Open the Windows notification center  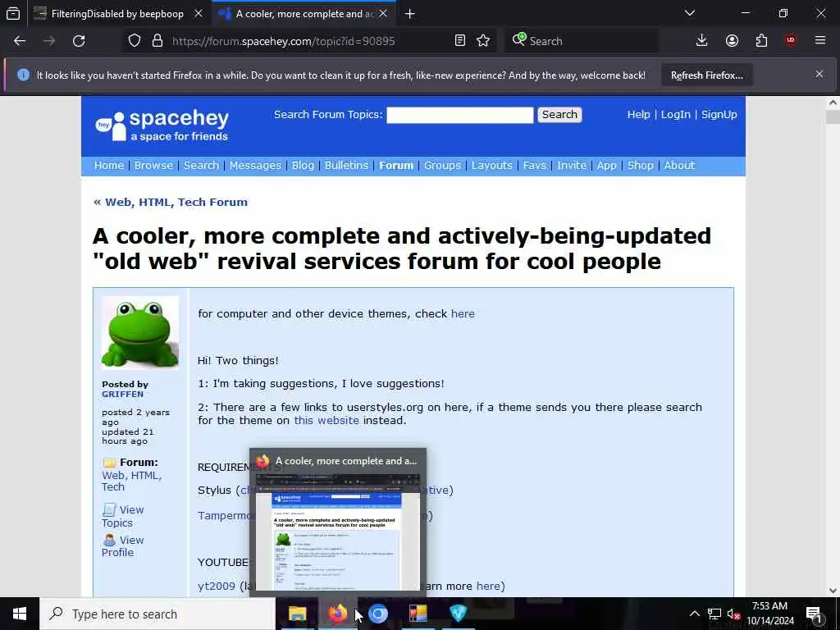[815, 614]
